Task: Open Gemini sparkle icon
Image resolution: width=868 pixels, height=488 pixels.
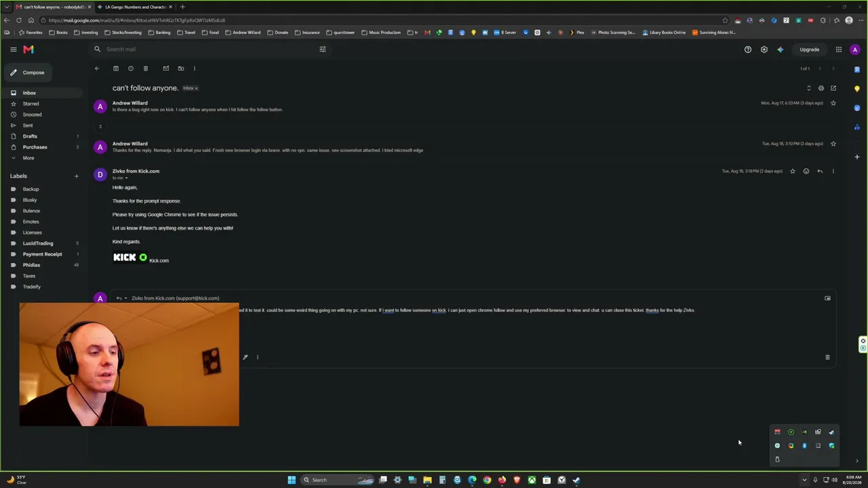Action: [x=781, y=49]
